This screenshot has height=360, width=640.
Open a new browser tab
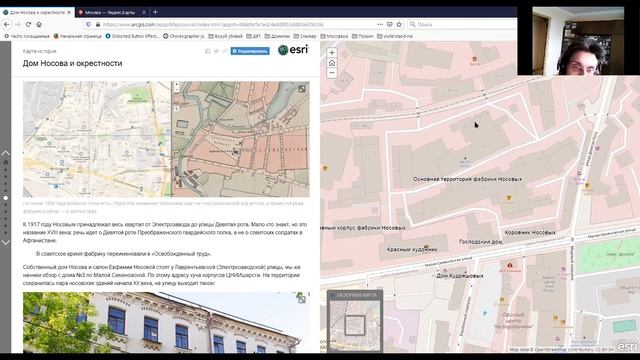point(155,12)
